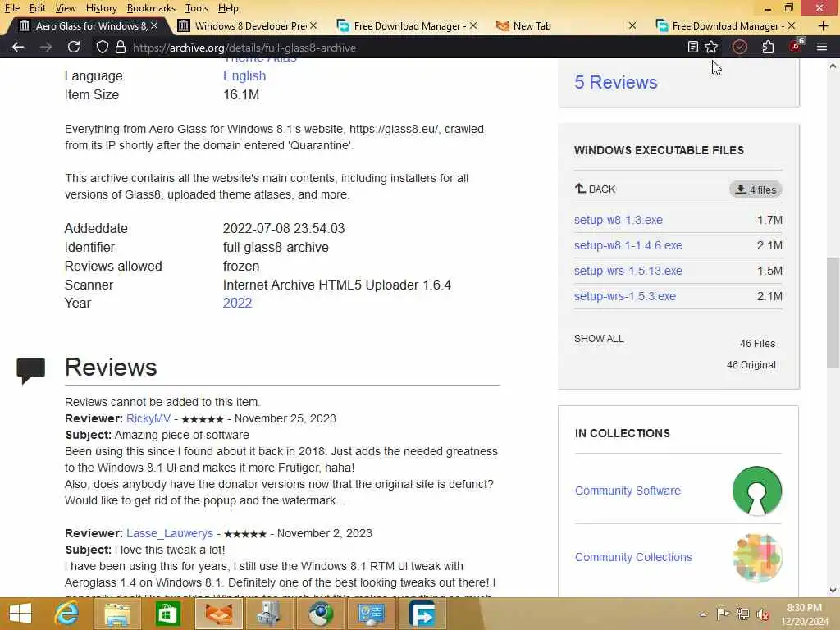Screen dimensions: 840x630
Task: Open the computer tower taskbar app
Action: click(x=269, y=614)
